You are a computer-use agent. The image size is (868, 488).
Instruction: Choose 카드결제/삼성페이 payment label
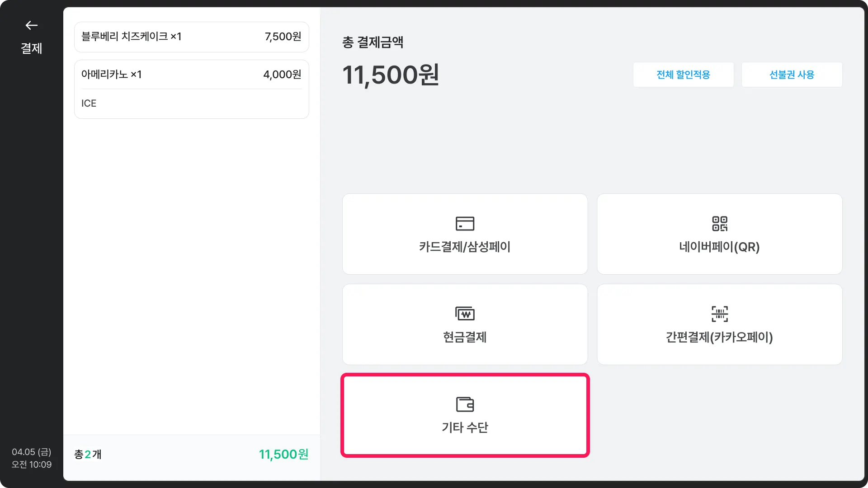465,247
